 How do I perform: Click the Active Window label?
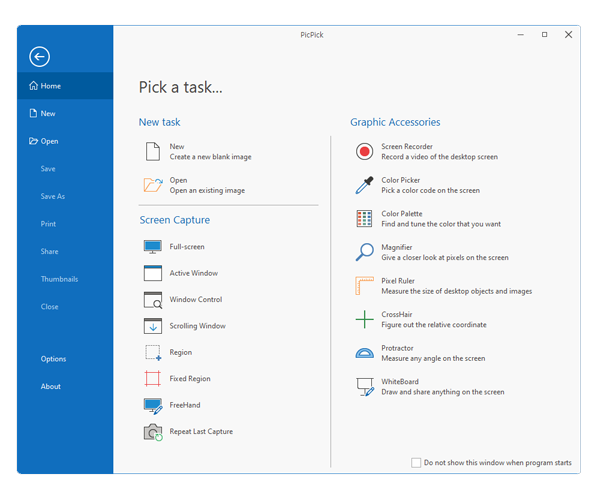[x=194, y=273]
